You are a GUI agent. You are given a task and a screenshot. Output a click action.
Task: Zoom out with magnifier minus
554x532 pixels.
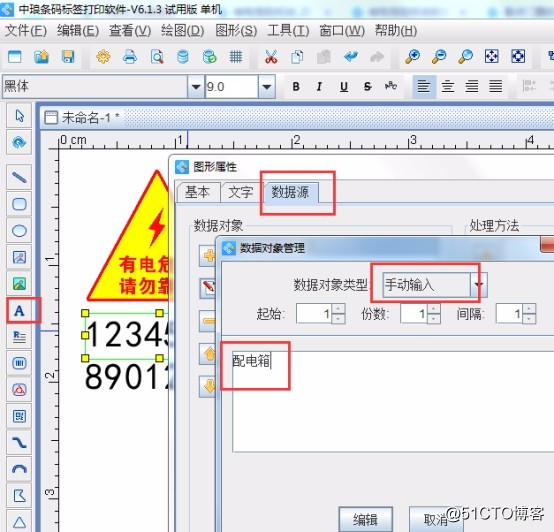click(439, 57)
